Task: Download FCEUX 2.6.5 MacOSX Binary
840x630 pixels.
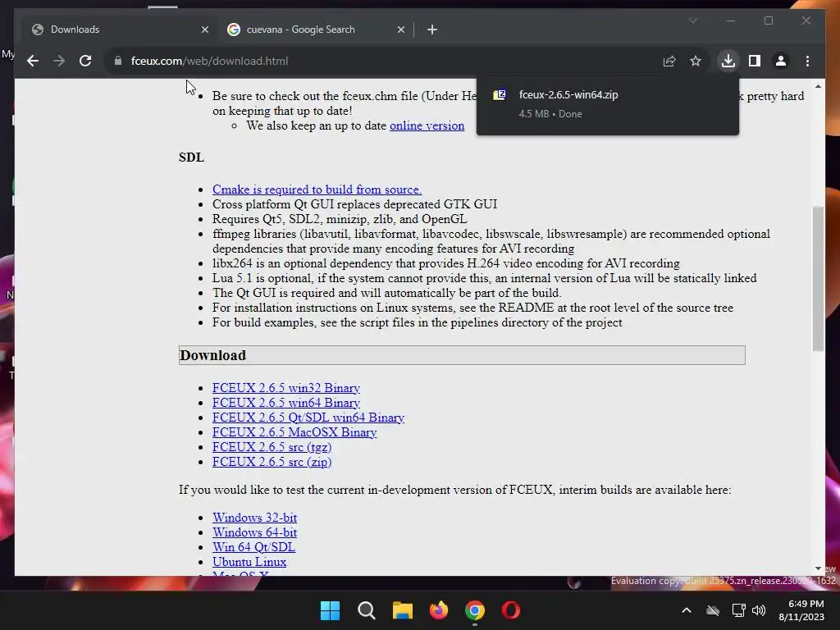Action: tap(294, 432)
